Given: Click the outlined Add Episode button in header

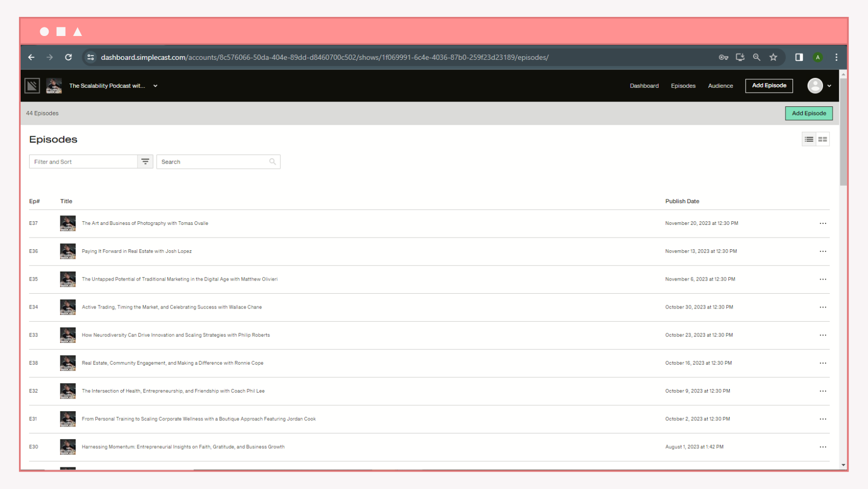Looking at the screenshot, I should [769, 86].
